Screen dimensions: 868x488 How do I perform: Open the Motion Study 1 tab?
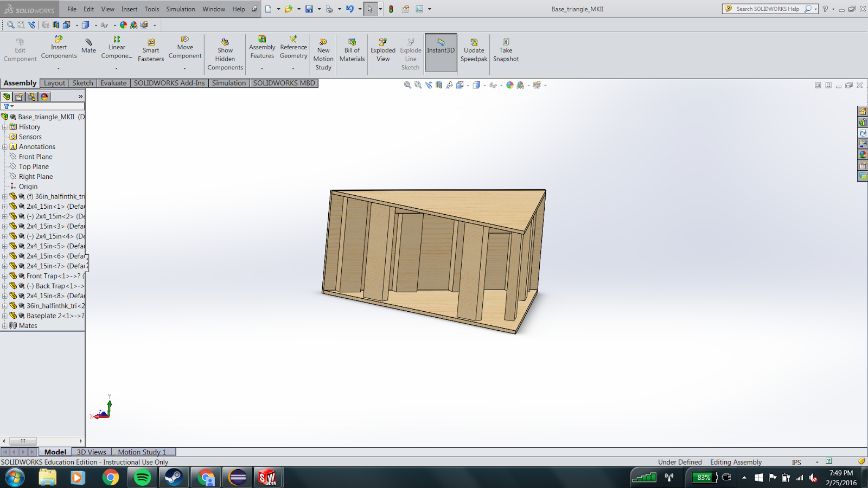142,452
